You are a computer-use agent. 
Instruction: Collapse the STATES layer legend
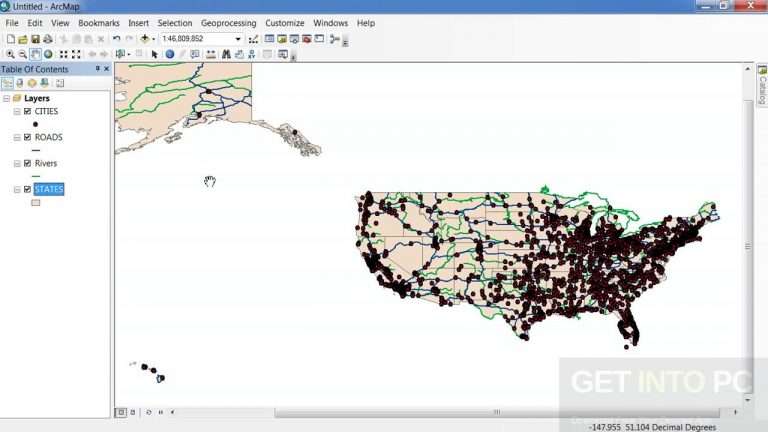[17, 190]
